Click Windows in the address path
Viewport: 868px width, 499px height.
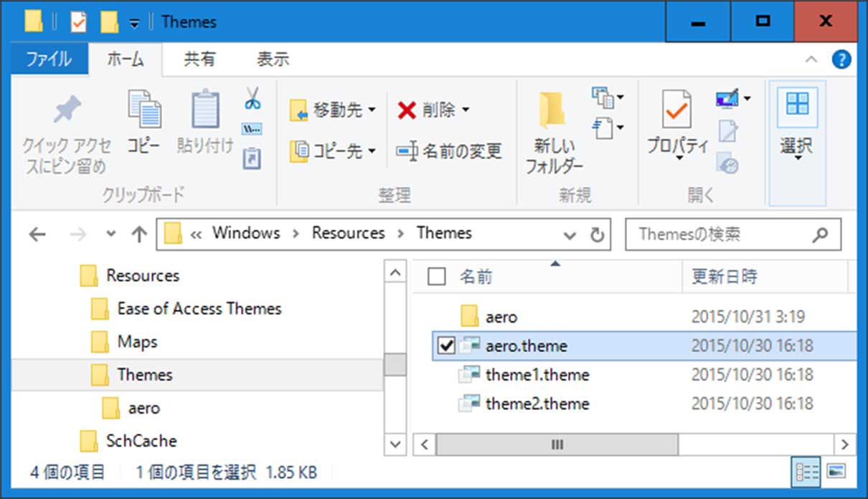pos(246,233)
